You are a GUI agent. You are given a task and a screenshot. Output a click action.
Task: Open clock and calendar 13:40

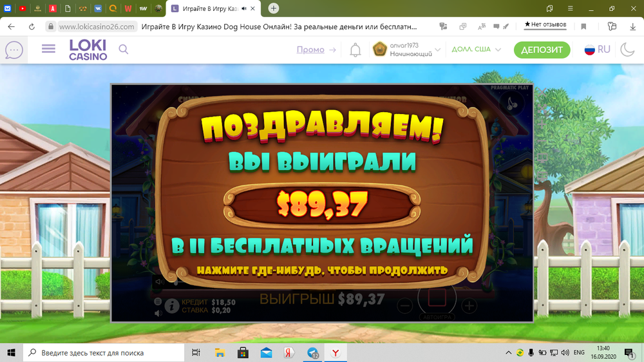point(603,352)
